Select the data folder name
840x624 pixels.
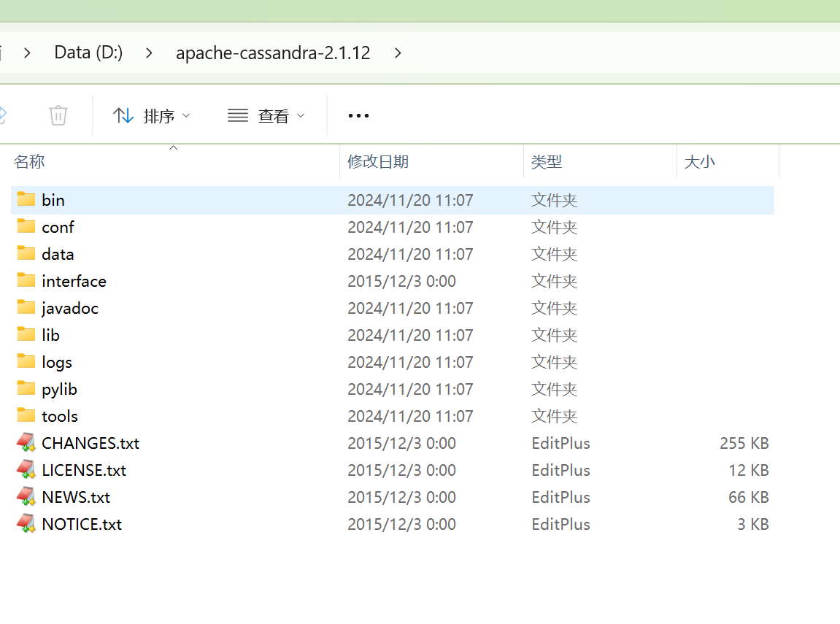click(x=58, y=254)
